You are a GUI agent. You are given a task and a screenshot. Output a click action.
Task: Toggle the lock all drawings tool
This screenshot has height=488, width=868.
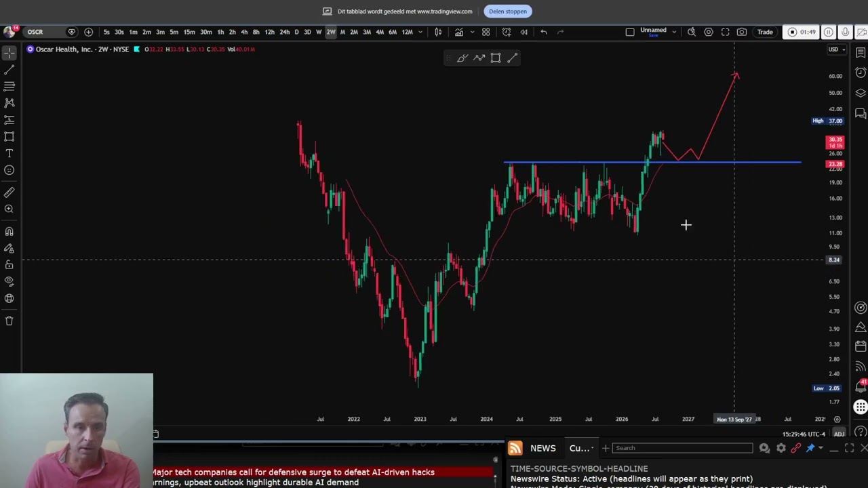9,264
